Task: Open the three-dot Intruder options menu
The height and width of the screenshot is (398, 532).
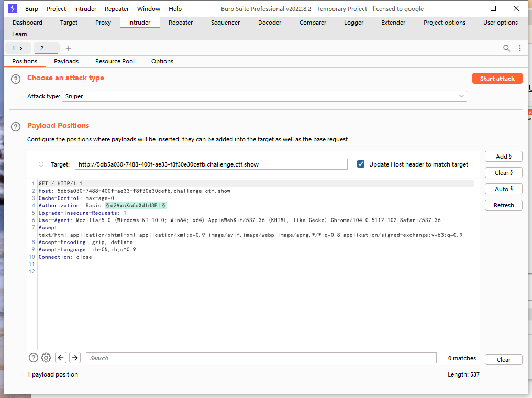Action: click(520, 48)
